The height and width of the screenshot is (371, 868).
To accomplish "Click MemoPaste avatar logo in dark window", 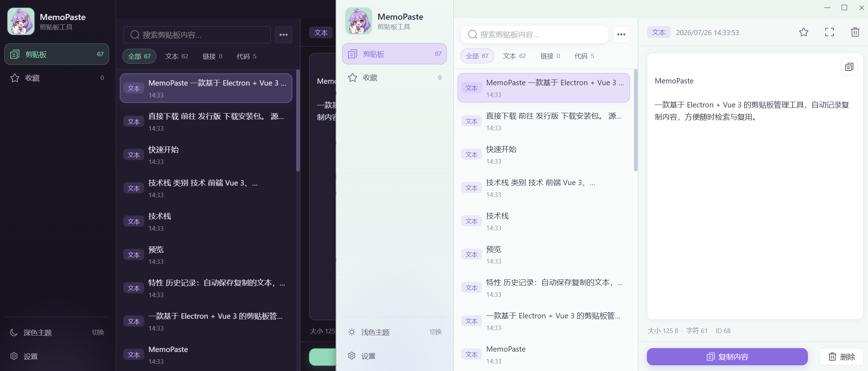I will 21,21.
